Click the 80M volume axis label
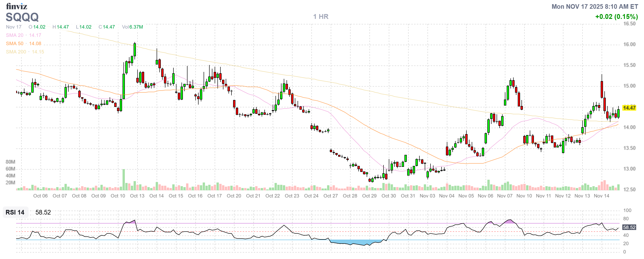The width and height of the screenshot is (644, 259). pos(10,162)
